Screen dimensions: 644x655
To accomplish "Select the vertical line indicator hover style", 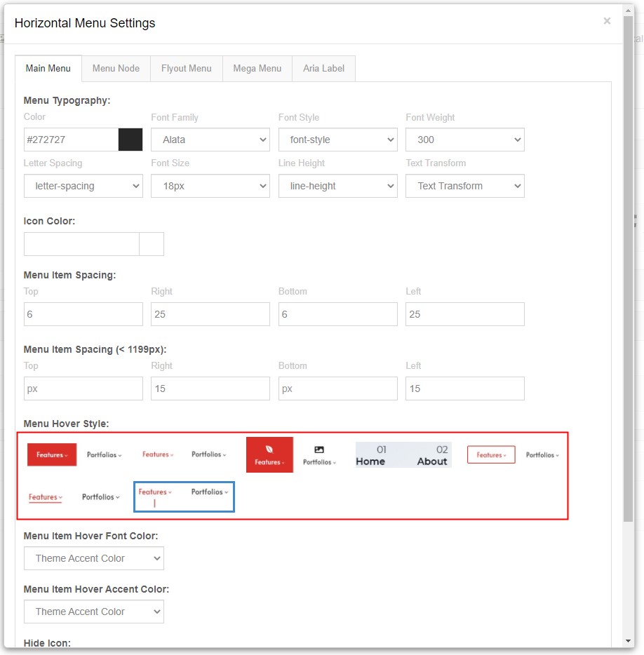I will click(x=184, y=497).
